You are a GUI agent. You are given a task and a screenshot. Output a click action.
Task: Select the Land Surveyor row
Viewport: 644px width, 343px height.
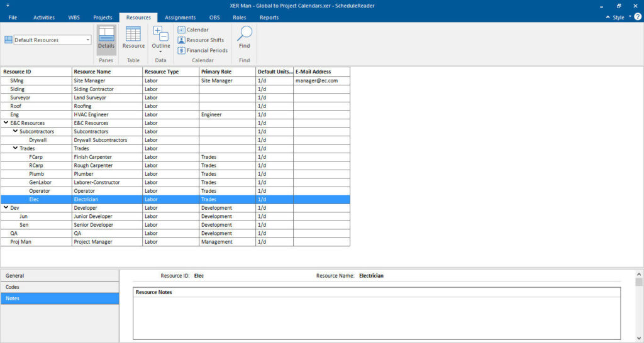coord(175,97)
